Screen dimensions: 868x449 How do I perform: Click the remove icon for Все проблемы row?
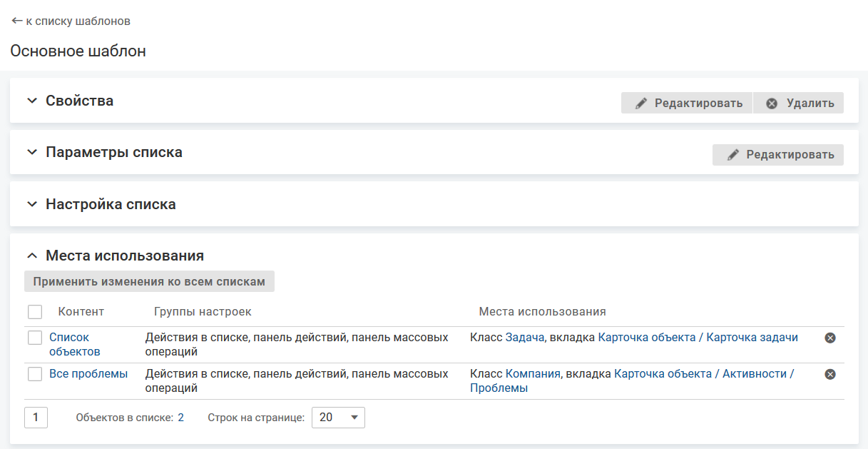click(829, 374)
